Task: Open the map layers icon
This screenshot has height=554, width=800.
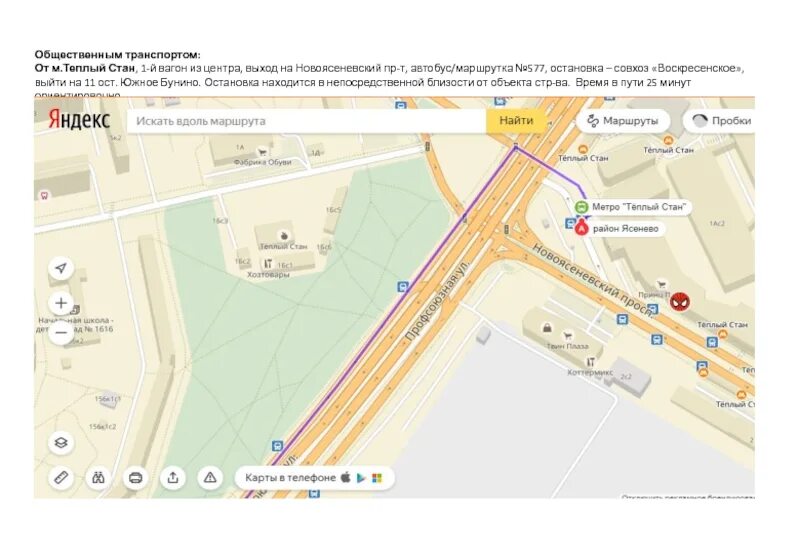Action: click(61, 442)
